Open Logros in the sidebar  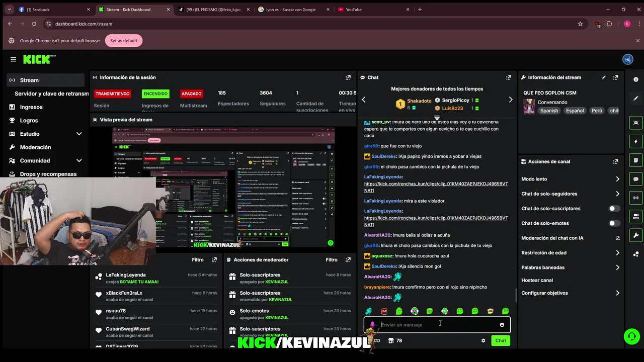pos(29,120)
